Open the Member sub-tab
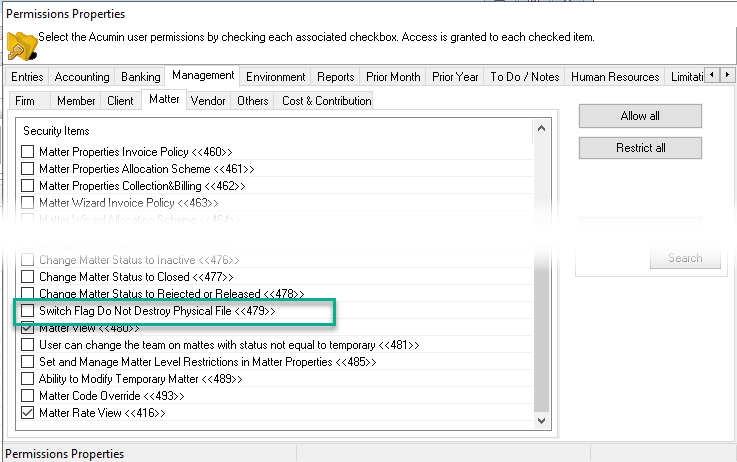Viewport: 737px width, 462px height. coord(76,101)
